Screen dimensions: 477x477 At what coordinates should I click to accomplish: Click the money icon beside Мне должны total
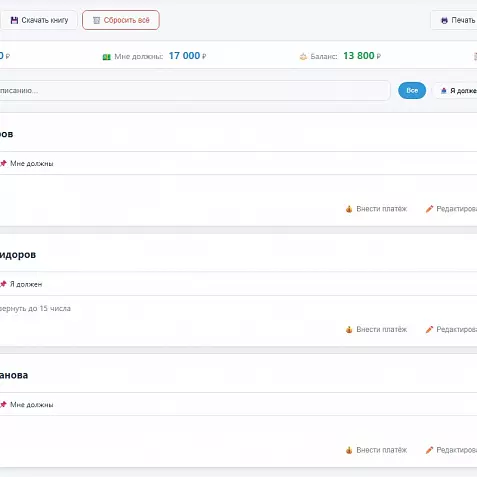107,57
